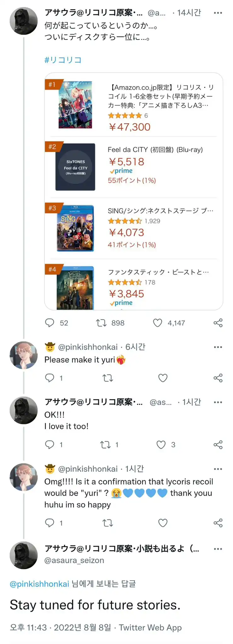Reply to the "Omg!!!! Is it a confirmation" tweet
Viewport: 233px width, 644px height.
click(x=50, y=523)
